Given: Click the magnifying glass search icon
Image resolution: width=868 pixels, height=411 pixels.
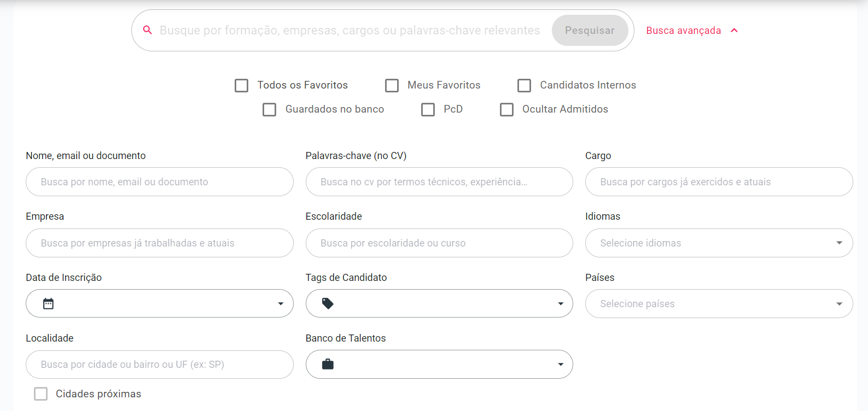Looking at the screenshot, I should pyautogui.click(x=147, y=30).
